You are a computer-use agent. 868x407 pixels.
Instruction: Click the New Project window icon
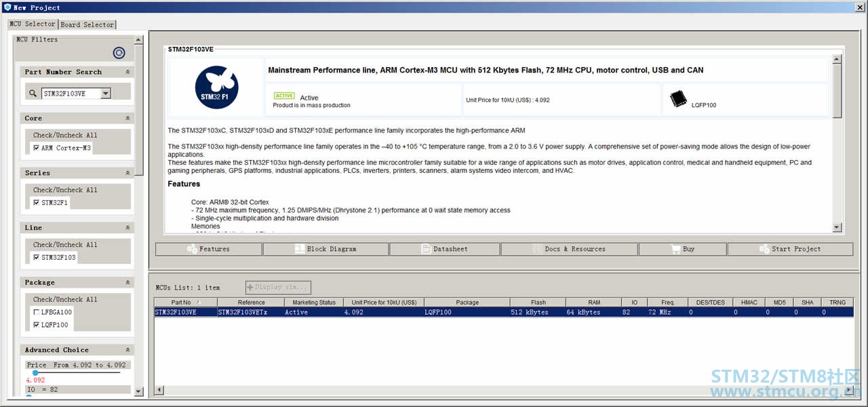7,7
